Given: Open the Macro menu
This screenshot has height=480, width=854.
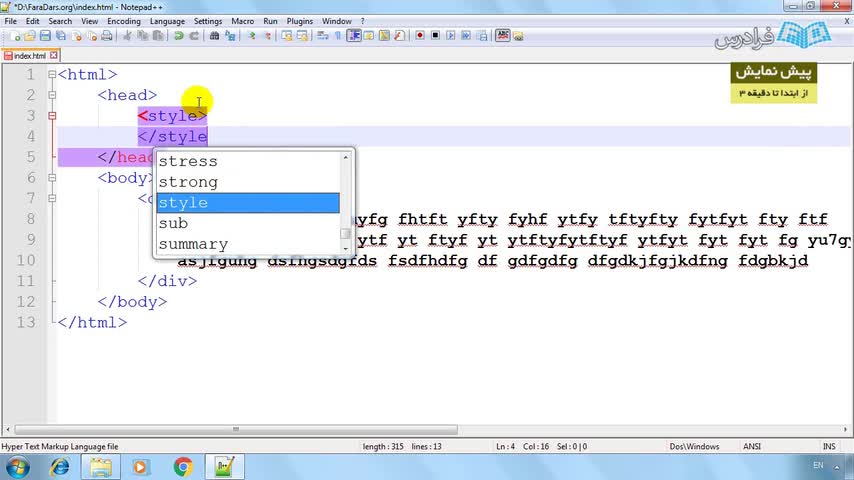Looking at the screenshot, I should tap(242, 21).
